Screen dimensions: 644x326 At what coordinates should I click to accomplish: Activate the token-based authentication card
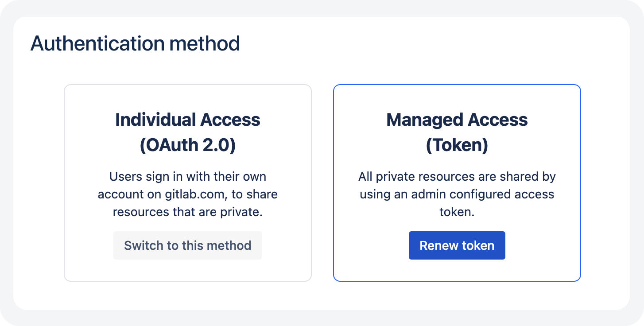[x=457, y=182]
